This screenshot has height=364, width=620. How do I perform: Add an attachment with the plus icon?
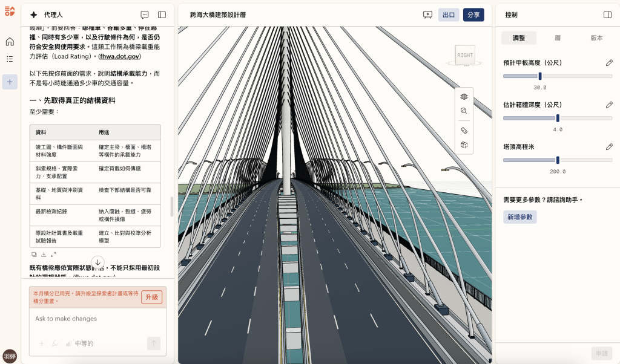point(42,343)
